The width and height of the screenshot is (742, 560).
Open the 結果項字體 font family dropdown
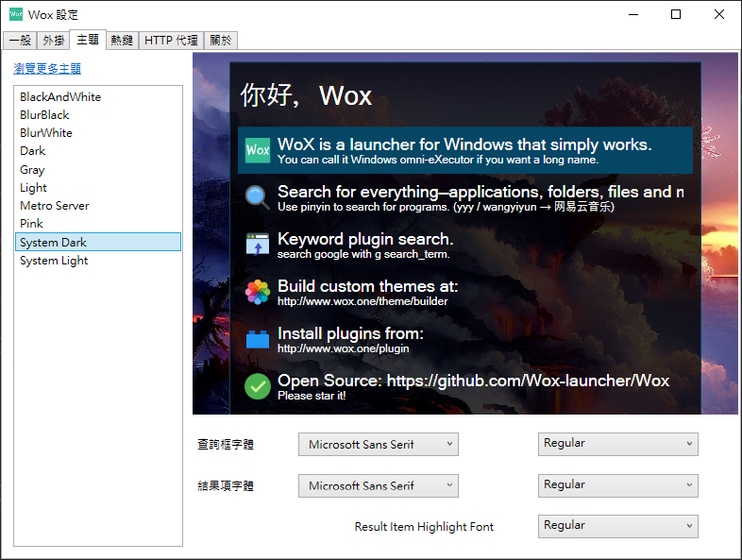pos(379,485)
